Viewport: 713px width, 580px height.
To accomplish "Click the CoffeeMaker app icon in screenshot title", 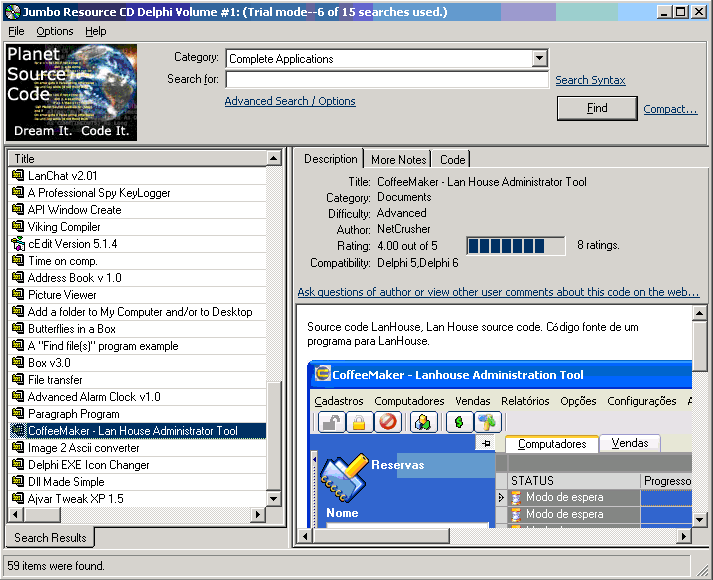I will (322, 374).
